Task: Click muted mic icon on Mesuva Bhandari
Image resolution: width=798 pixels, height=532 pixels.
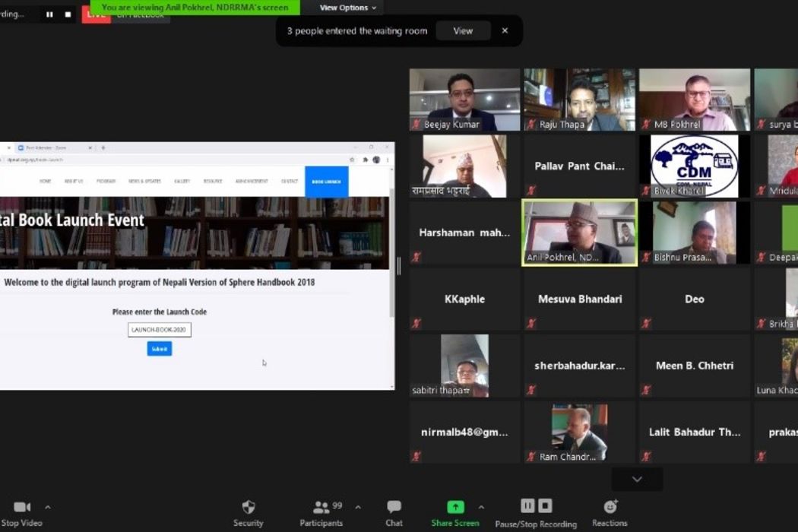Action: [x=531, y=323]
